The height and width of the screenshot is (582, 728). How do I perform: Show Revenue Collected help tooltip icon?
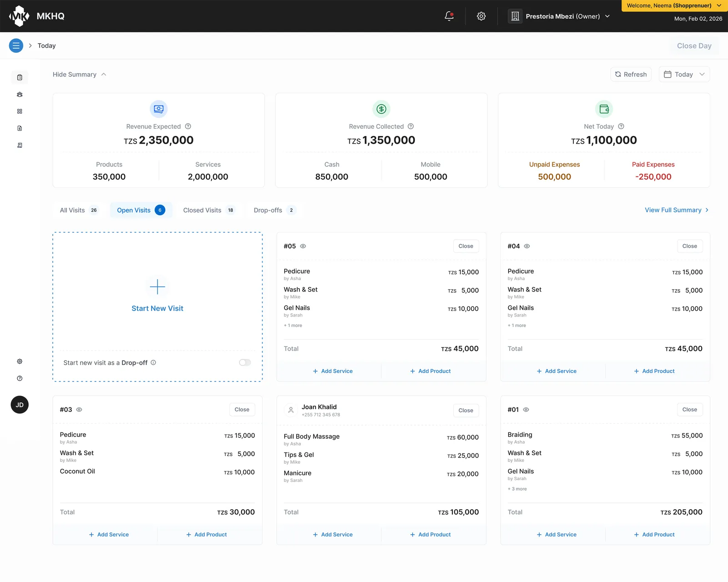coord(410,126)
